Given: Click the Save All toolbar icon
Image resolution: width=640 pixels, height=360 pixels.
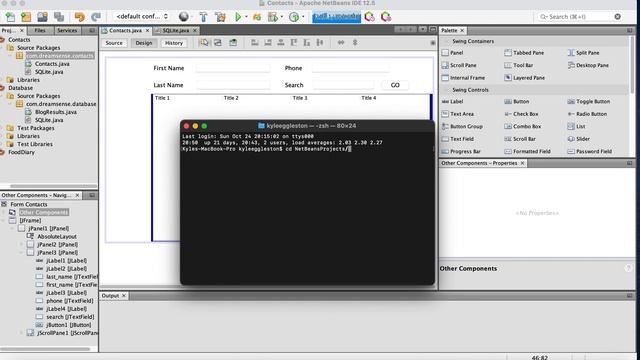Looking at the screenshot, I should click(x=59, y=17).
